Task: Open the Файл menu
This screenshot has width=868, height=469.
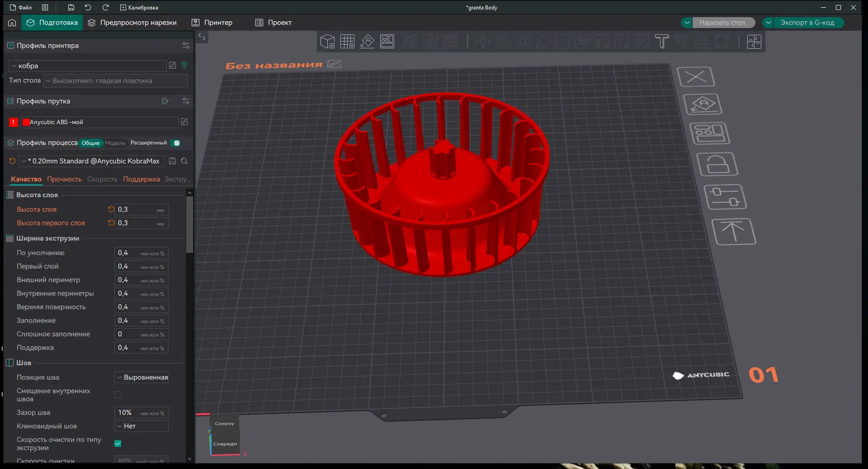Action: 21,8
